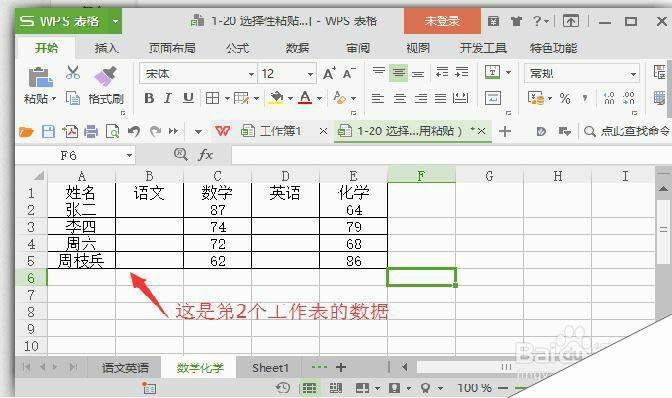
Task: Open WPS 表格 application menu
Action: point(68,21)
